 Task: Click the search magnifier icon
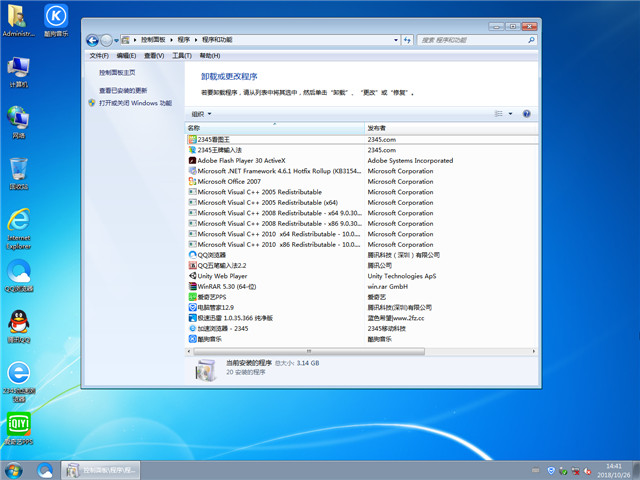(x=531, y=40)
